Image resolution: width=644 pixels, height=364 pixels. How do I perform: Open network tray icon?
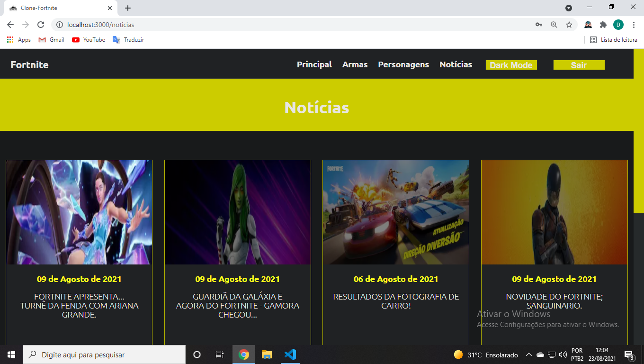click(x=552, y=355)
